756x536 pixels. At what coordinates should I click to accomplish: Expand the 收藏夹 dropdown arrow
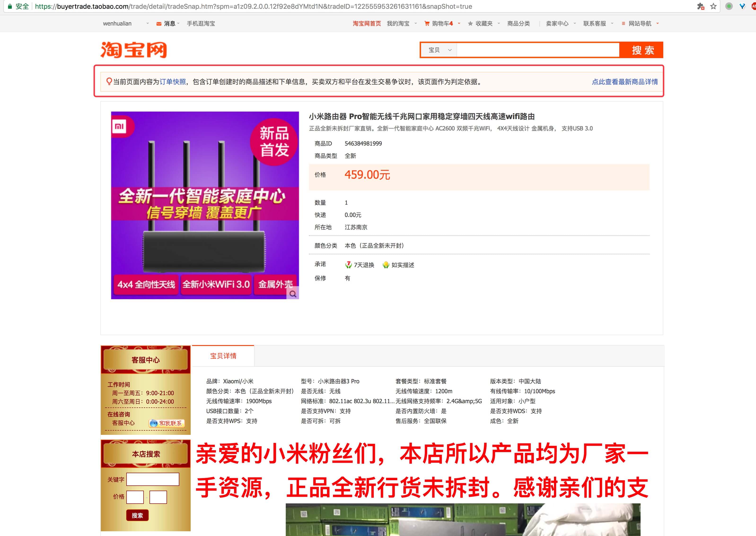[x=499, y=23]
